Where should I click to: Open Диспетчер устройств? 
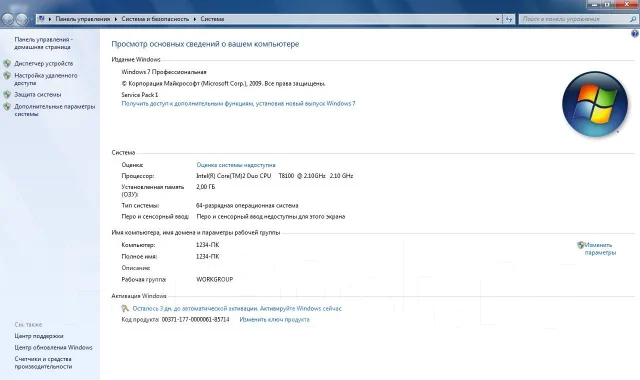click(44, 63)
